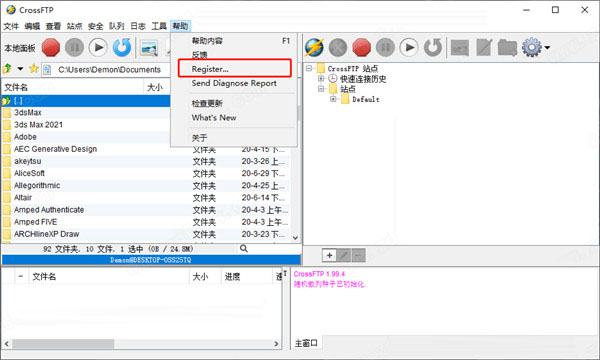The height and width of the screenshot is (360, 600).
Task: Click the queue panel horizontal scrollbar
Action: click(x=141, y=344)
